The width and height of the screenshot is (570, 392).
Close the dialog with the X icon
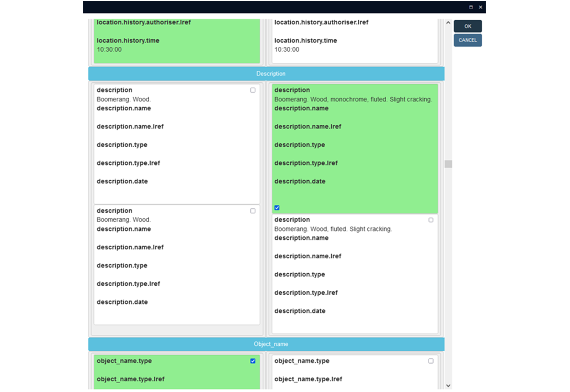pos(480,7)
